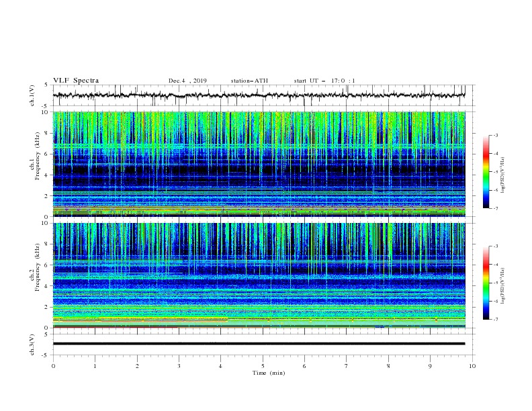Click the 'ch.3(V)' axis label

click(32, 345)
